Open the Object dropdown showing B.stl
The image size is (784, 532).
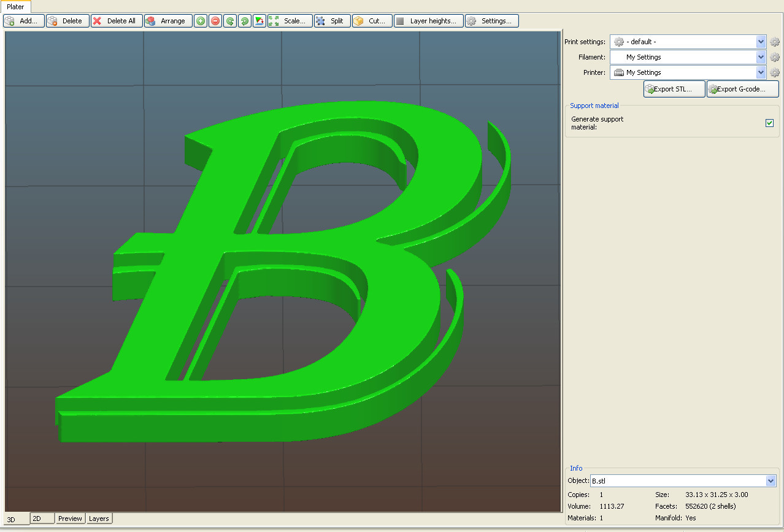pos(683,480)
